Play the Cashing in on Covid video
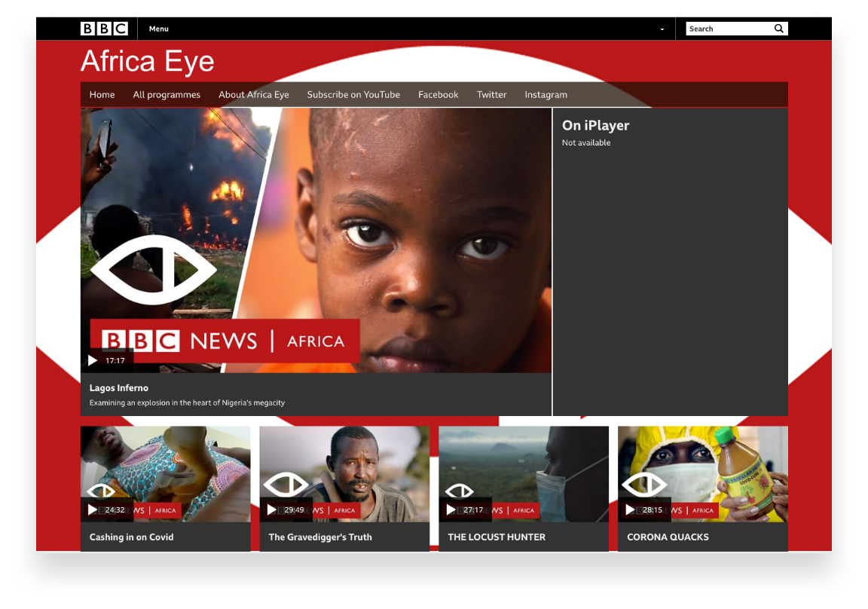Image resolution: width=868 pixels, height=609 pixels. click(x=92, y=510)
